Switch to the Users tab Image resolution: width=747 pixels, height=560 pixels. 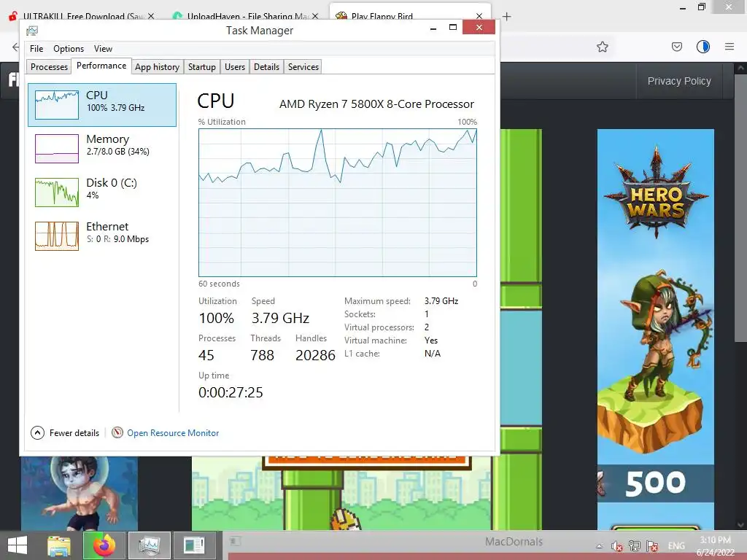tap(235, 66)
